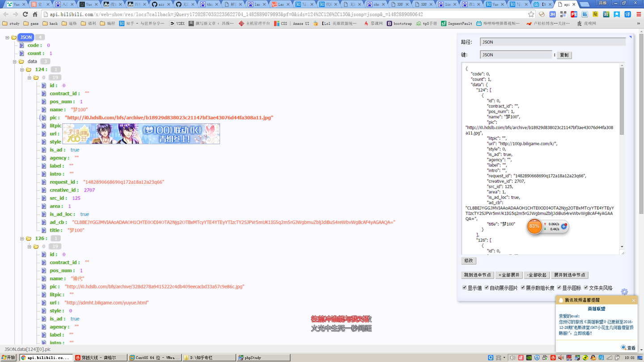The width and height of the screenshot is (644, 362).
Task: Click the 路径 path input field
Action: pyautogui.click(x=553, y=42)
